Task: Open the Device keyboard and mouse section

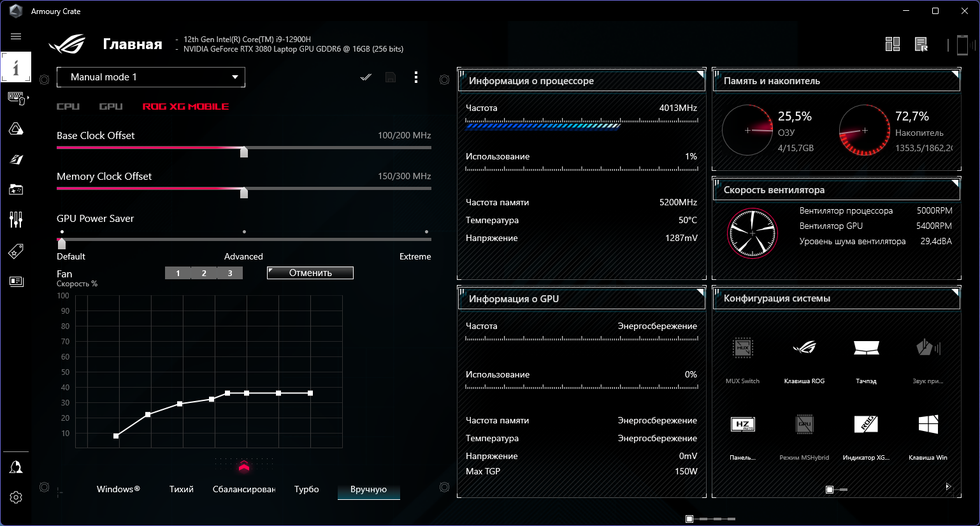Action: 16,98
